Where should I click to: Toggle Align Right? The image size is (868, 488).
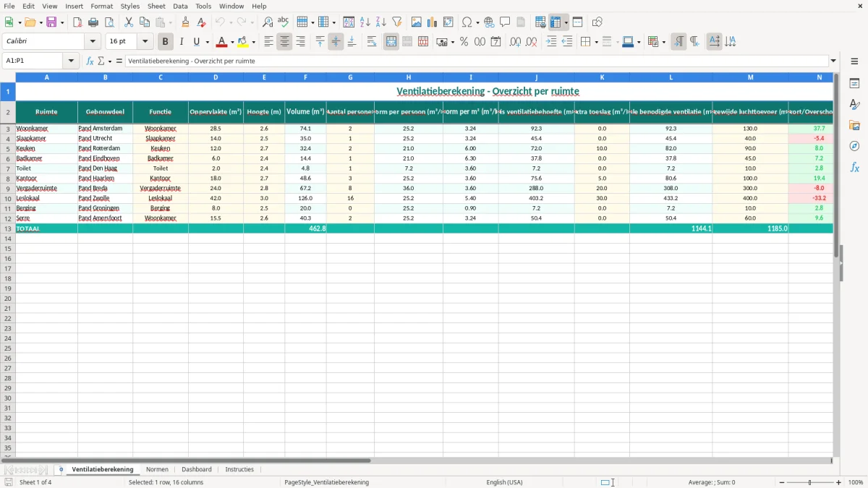300,42
